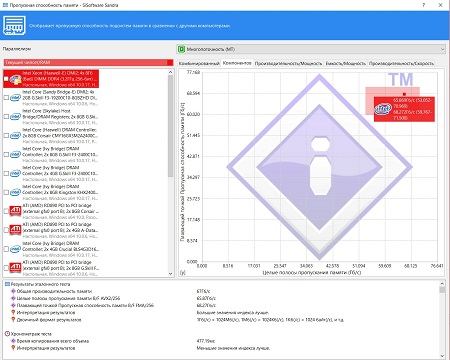Click the red Текущий чипсет/RAM color bar

coord(88,62)
